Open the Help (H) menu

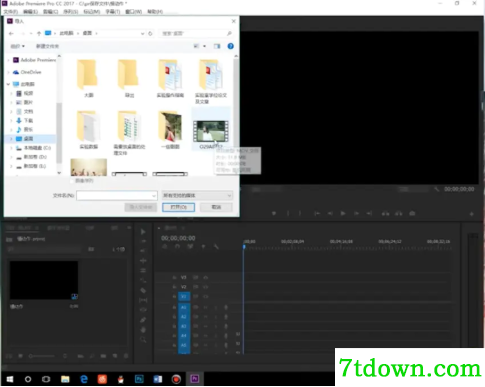point(155,12)
